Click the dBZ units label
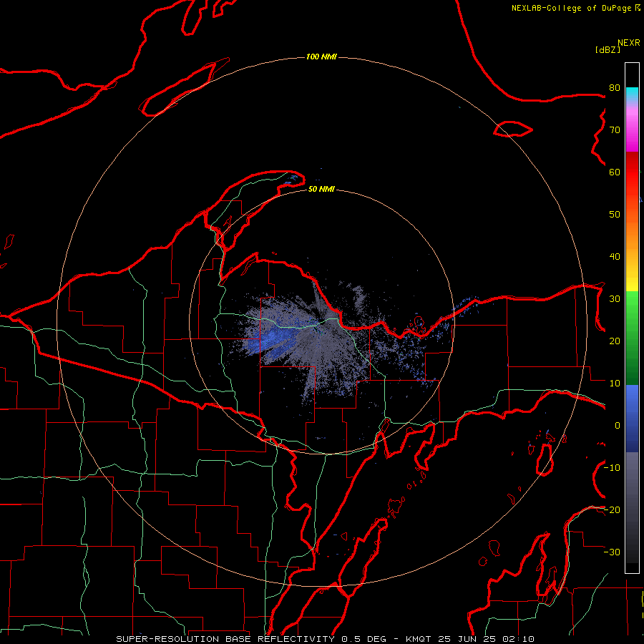Screen dimensions: 644x644 tap(608, 50)
